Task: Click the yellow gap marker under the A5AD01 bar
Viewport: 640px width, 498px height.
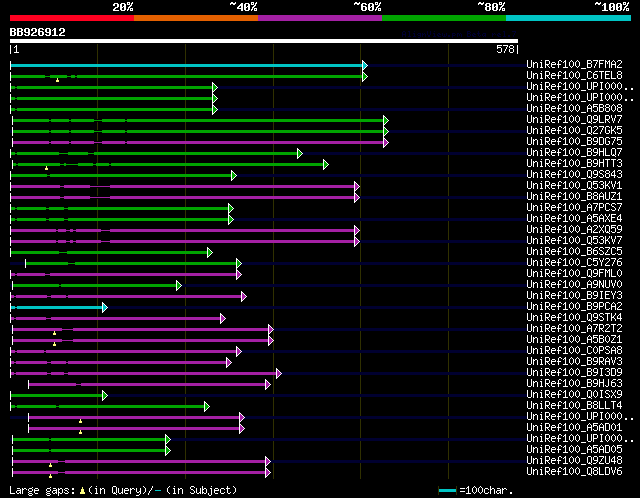Action: [80, 432]
